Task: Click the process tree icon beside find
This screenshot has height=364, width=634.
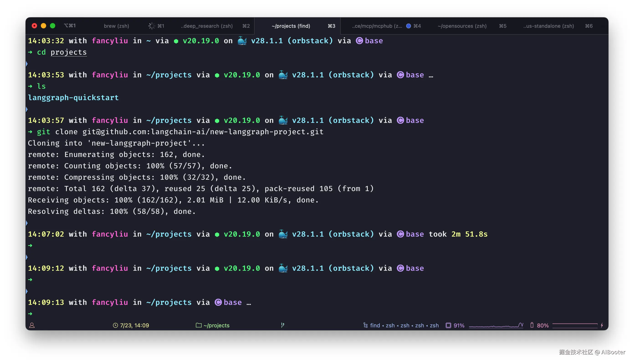Action: click(x=365, y=325)
